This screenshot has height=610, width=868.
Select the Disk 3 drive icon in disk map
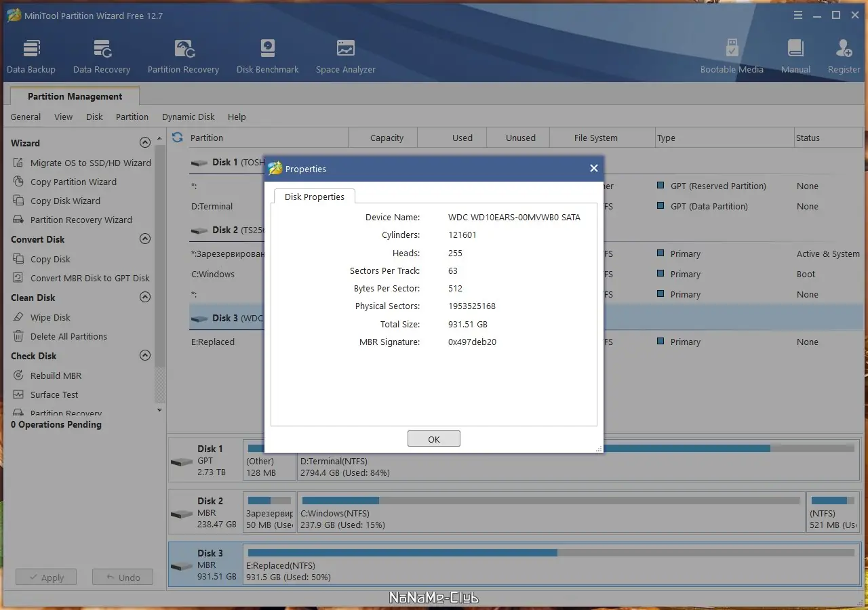click(182, 566)
